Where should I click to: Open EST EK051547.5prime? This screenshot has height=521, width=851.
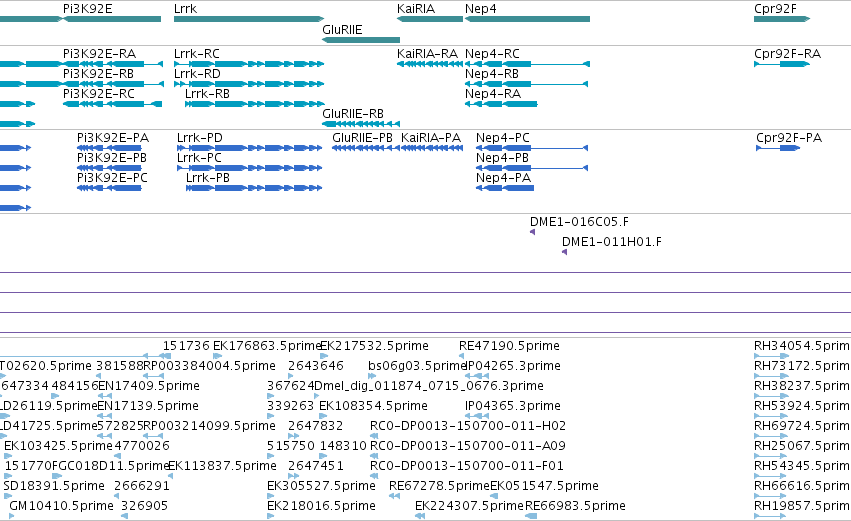click(544, 486)
